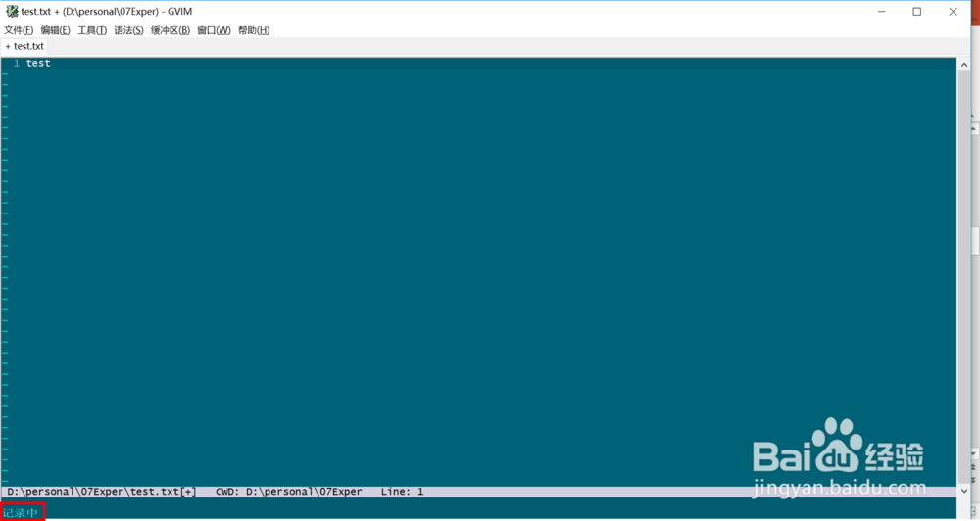The image size is (980, 521).
Task: Open the 缓冲区(B) menu
Action: click(x=170, y=30)
